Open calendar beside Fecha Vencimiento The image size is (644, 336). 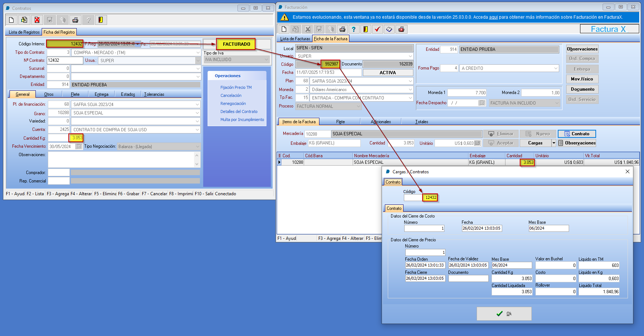pos(79,146)
